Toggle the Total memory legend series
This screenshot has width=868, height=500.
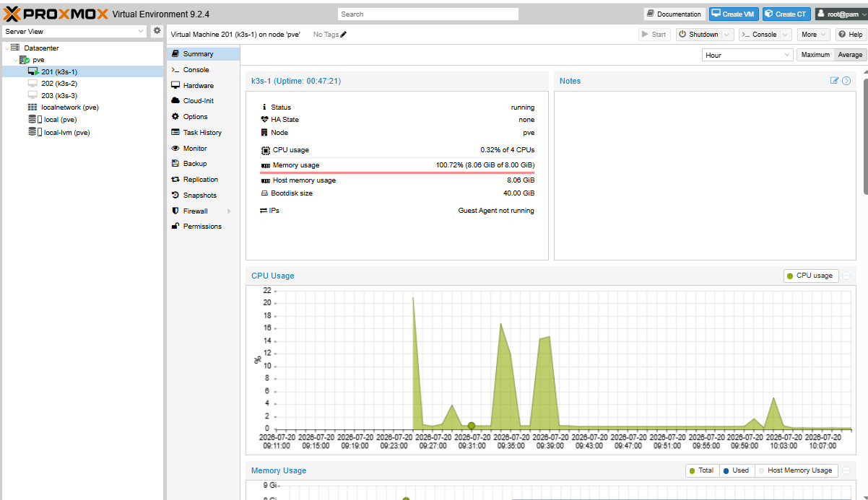[x=702, y=470]
